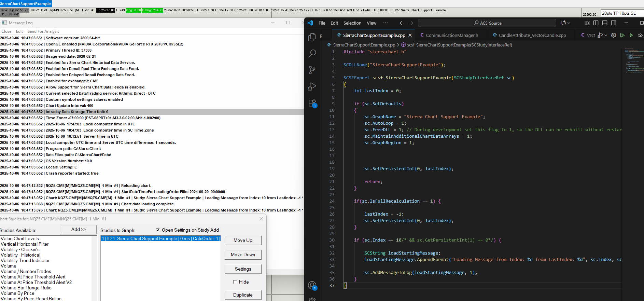The image size is (644, 301).
Task: Click the Add >> button
Action: 79,230
